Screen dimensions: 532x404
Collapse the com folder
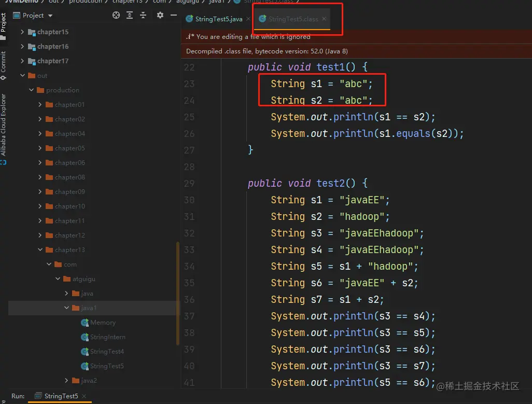(49, 264)
